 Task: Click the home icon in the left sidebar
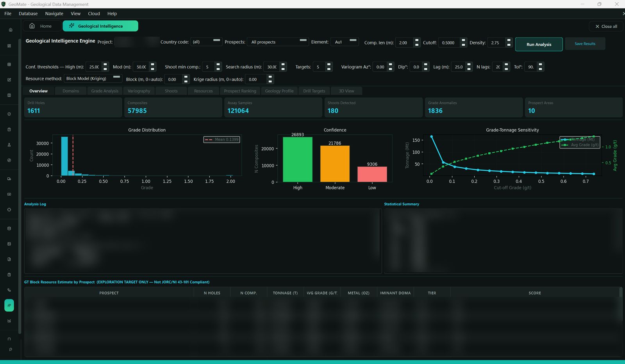(x=10, y=30)
